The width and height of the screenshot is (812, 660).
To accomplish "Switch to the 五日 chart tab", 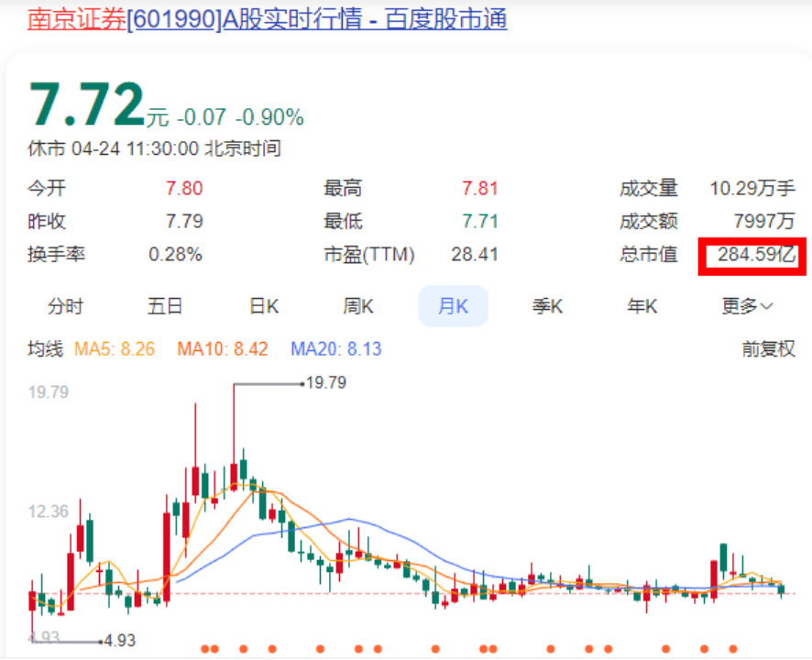I will point(165,306).
